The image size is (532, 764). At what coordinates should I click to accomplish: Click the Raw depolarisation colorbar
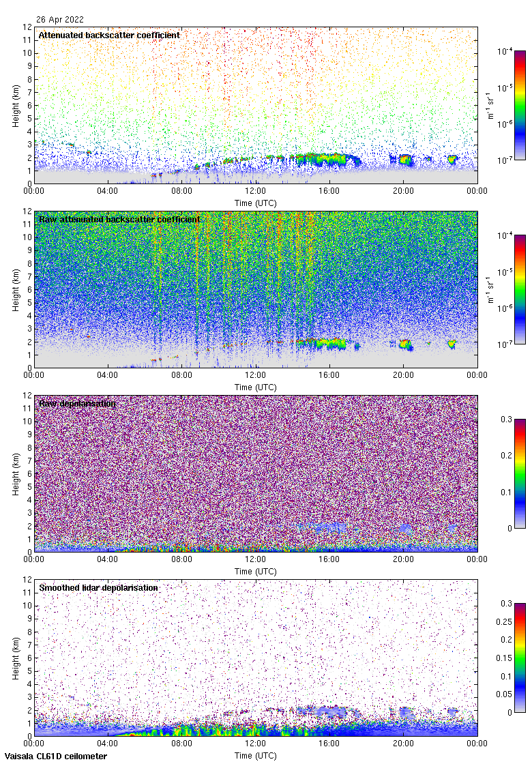pyautogui.click(x=520, y=473)
